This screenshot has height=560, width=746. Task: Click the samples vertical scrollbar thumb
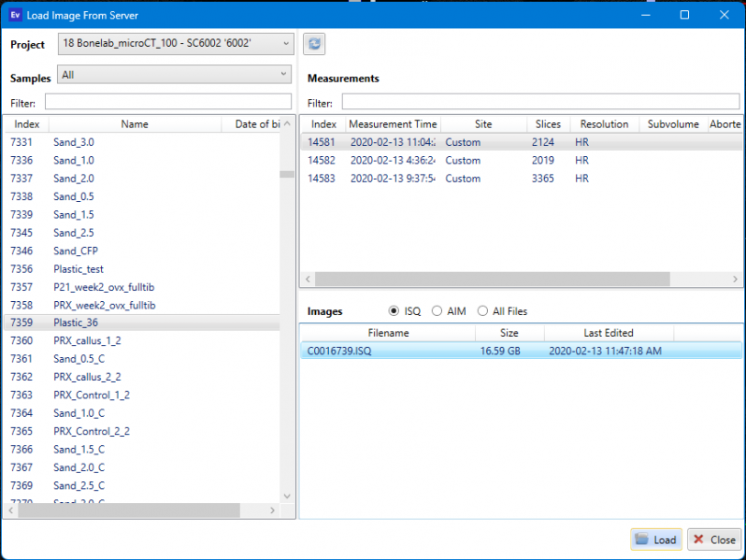(x=287, y=174)
